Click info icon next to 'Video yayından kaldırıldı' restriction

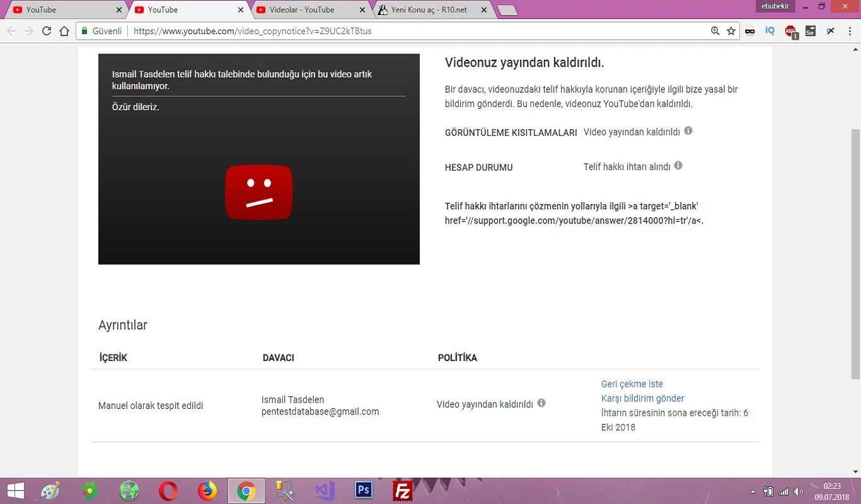688,130
